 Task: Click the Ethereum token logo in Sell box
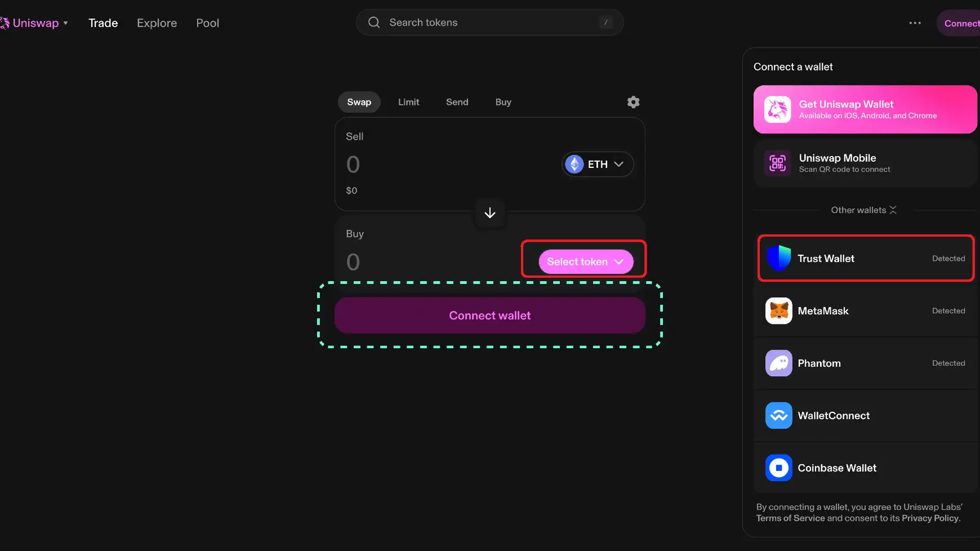[x=574, y=164]
